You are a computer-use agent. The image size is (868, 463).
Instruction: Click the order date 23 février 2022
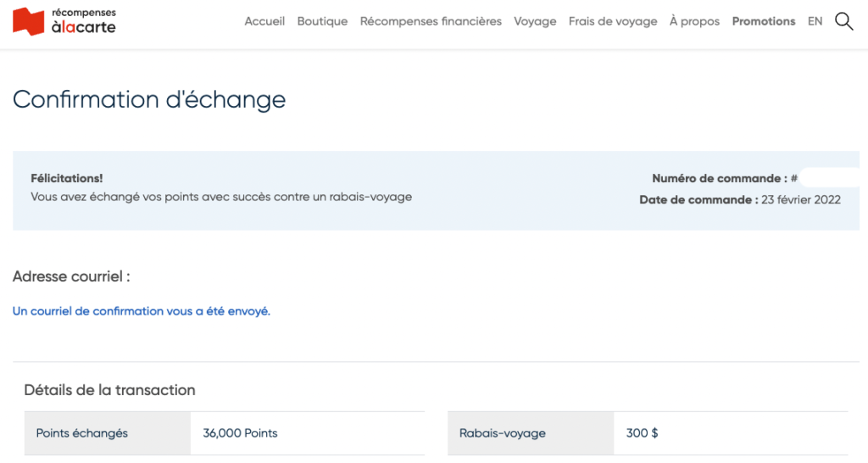[801, 200]
